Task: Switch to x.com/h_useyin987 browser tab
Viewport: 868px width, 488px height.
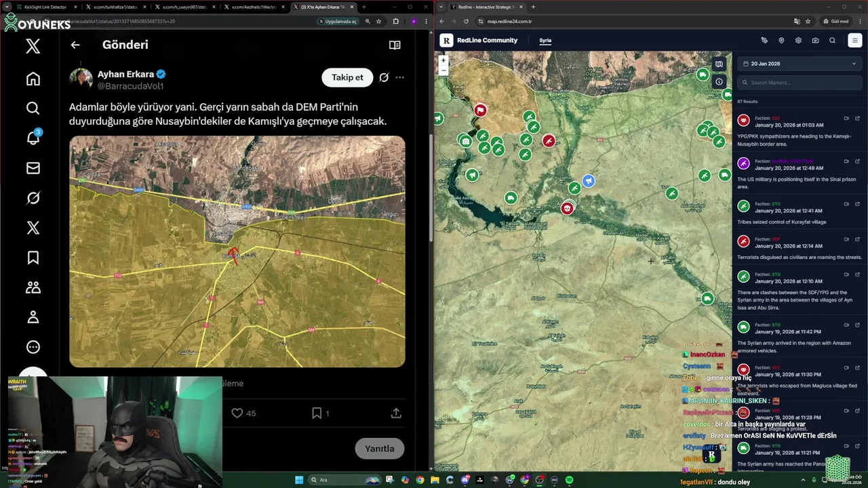Action: [x=183, y=7]
